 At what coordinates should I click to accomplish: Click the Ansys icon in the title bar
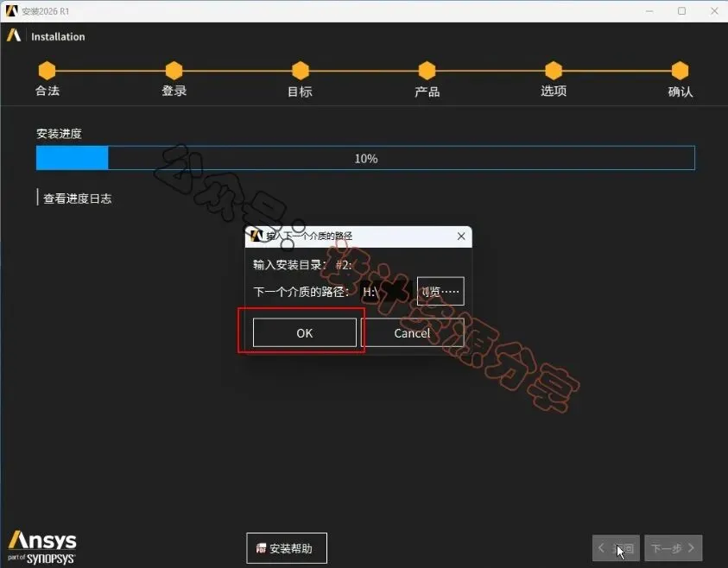pos(11,10)
